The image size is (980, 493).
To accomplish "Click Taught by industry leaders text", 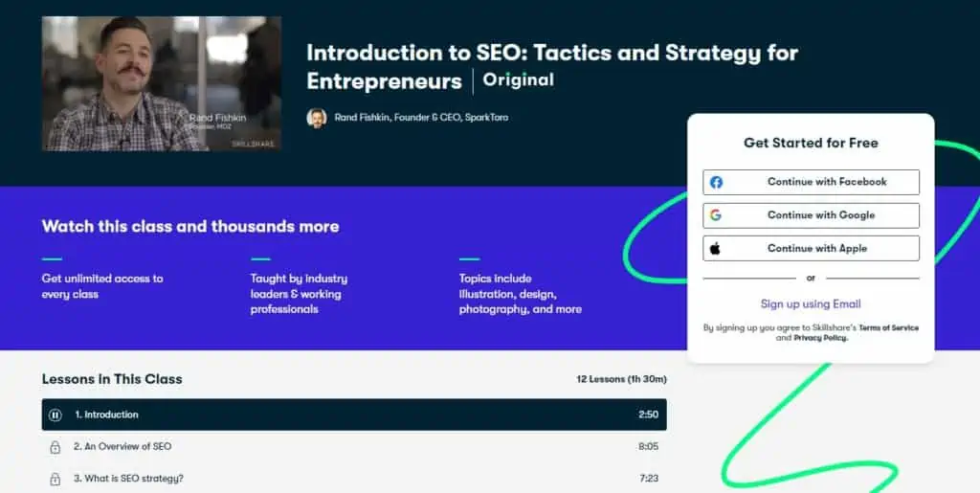I will (x=299, y=294).
